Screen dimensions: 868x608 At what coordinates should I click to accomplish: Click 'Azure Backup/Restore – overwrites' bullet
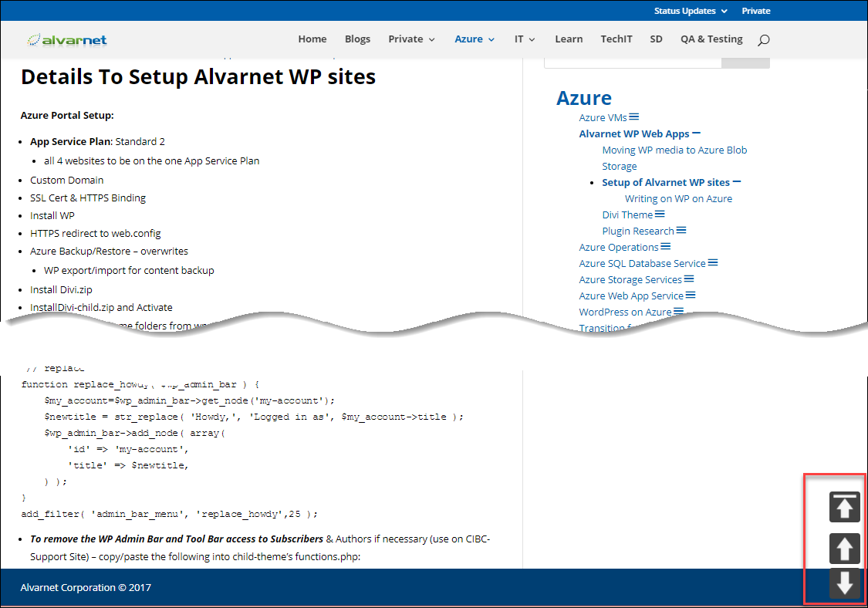109,251
